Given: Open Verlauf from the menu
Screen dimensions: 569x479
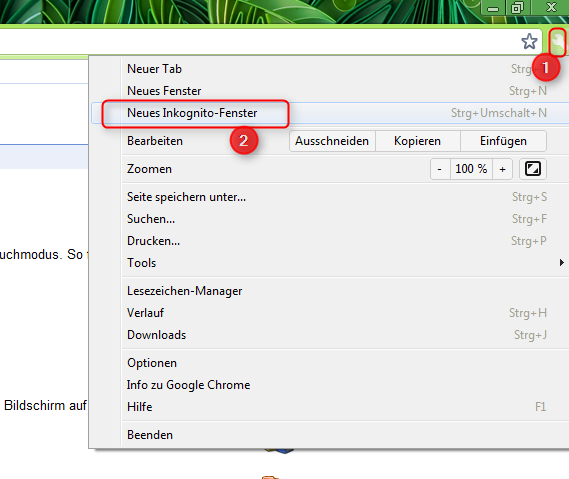Looking at the screenshot, I should point(330,313).
